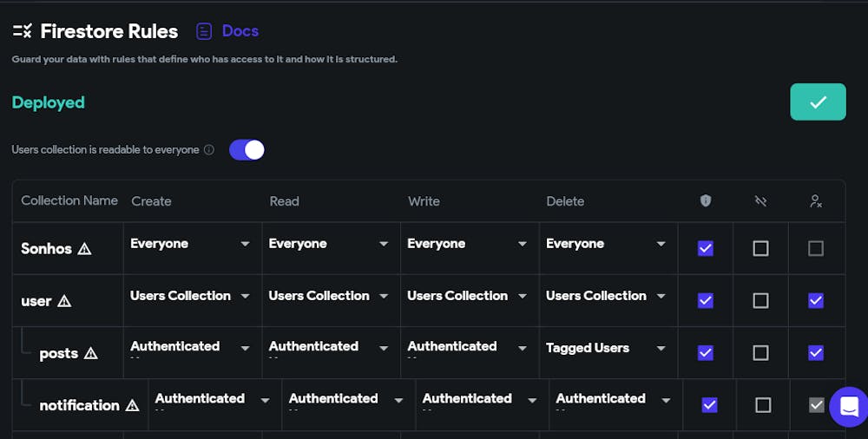
Task: Click the crossed-out link column header icon
Action: 760,200
